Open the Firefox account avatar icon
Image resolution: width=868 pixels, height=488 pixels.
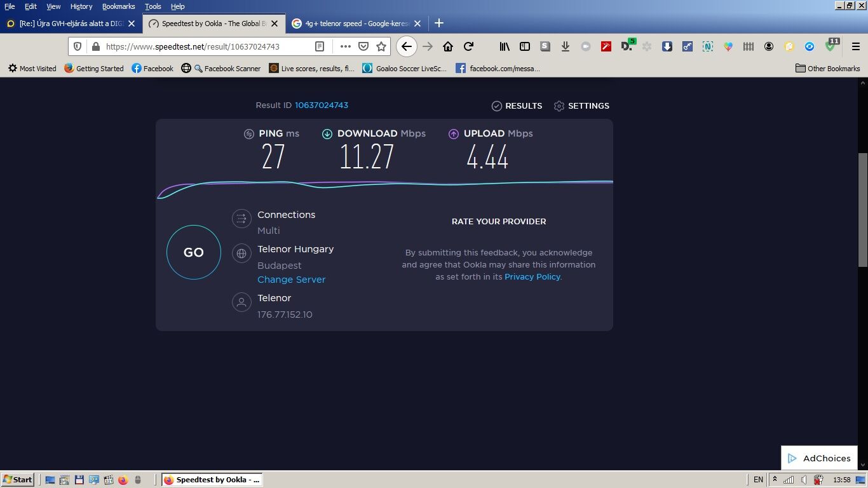[x=769, y=46]
